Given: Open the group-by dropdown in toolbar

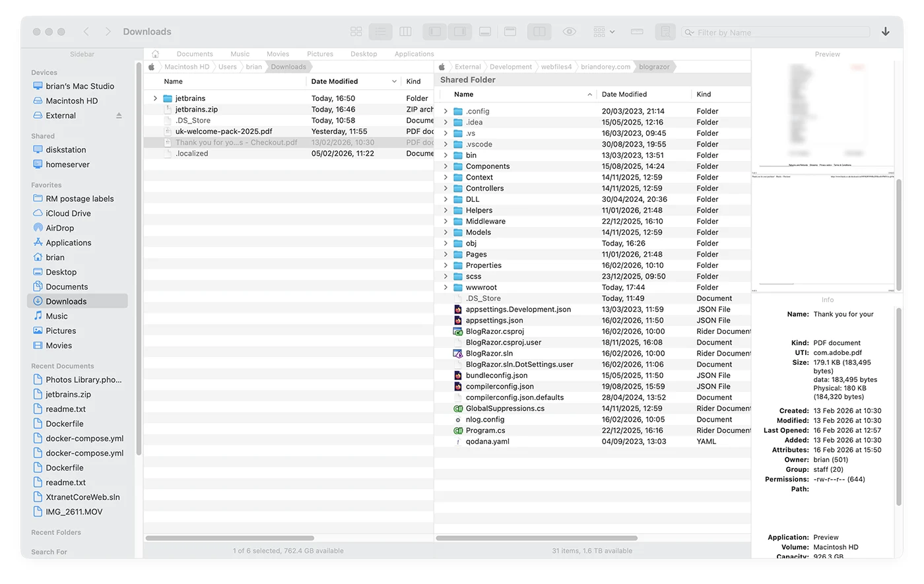Looking at the screenshot, I should coord(603,32).
